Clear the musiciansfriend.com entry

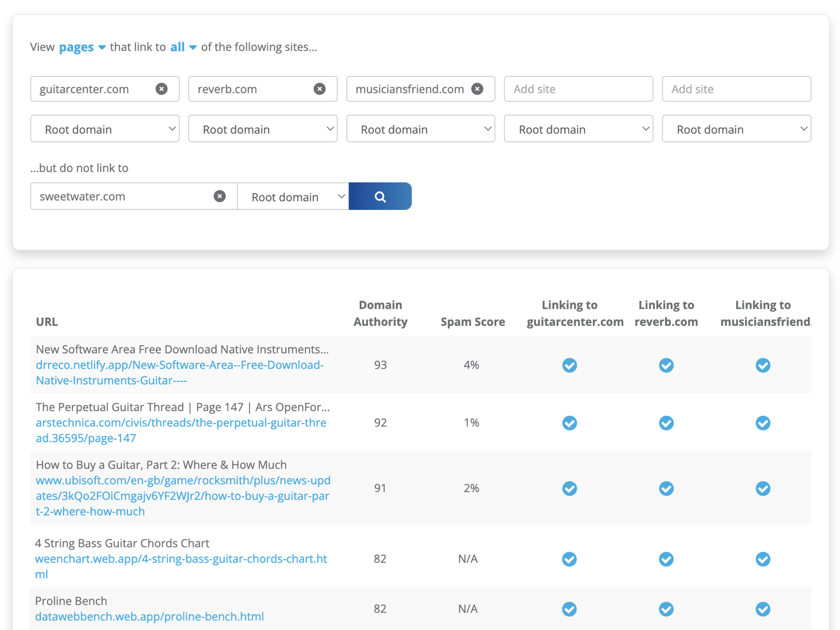tap(477, 89)
